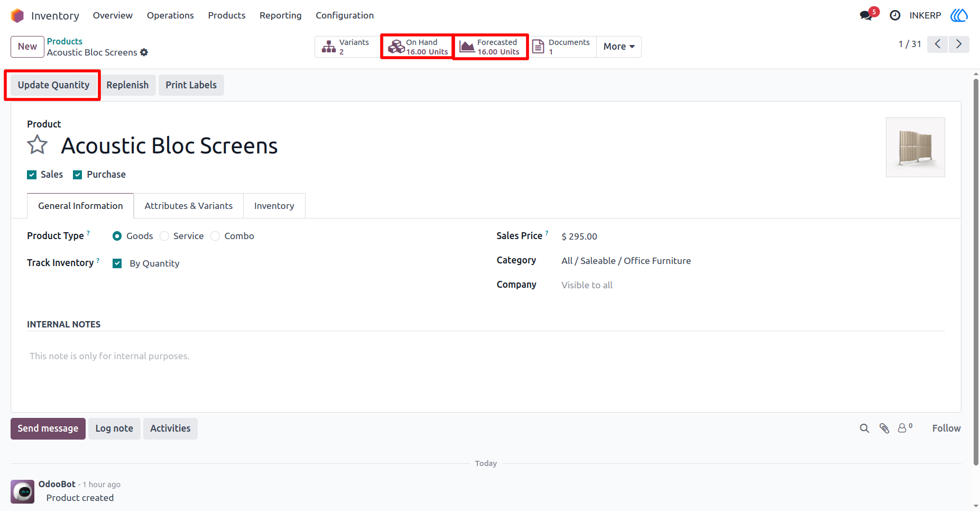Mark product as favorite with star
This screenshot has height=511, width=980.
(38, 144)
